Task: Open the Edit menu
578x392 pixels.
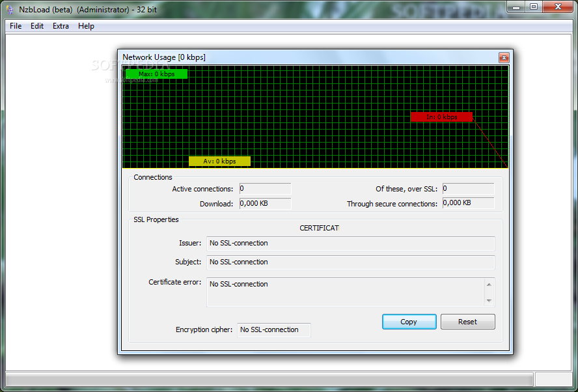Action: point(37,26)
